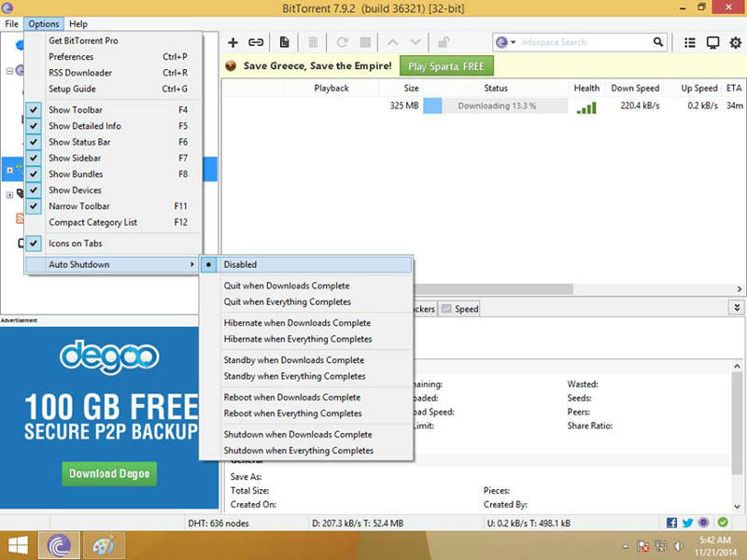This screenshot has height=560, width=747.
Task: Click the torrent list horizontal scrollbar thumb
Action: tap(493, 289)
